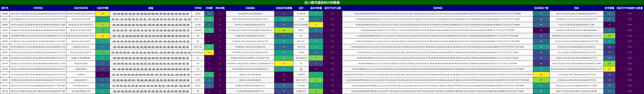Select the 温号平均开出数 header
This screenshot has width=644, height=94.
pos(333,8)
